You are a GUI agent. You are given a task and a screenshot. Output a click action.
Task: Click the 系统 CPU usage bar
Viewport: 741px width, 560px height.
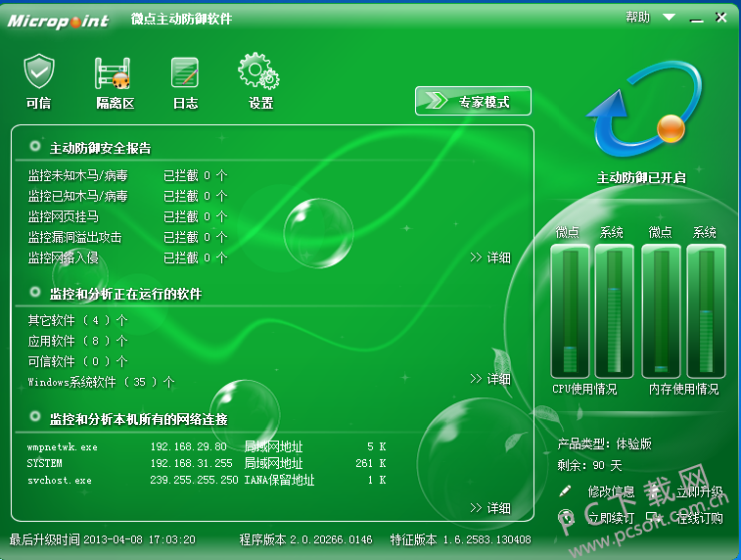(615, 311)
